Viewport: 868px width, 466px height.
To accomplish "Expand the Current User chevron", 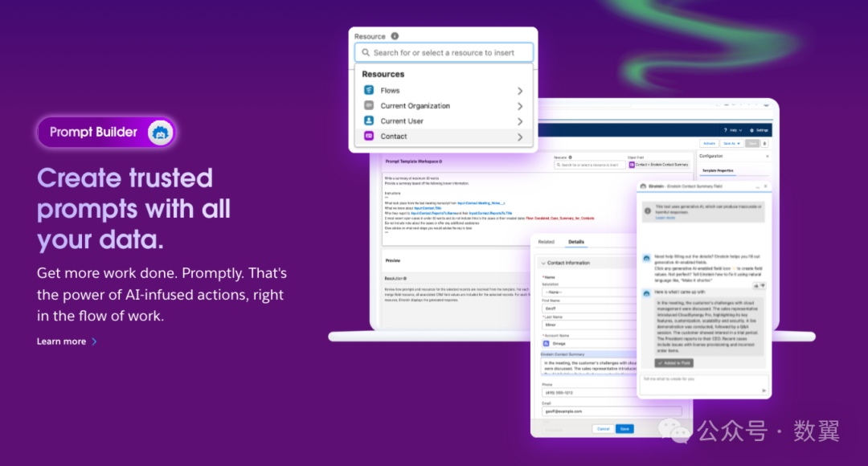I will point(520,121).
